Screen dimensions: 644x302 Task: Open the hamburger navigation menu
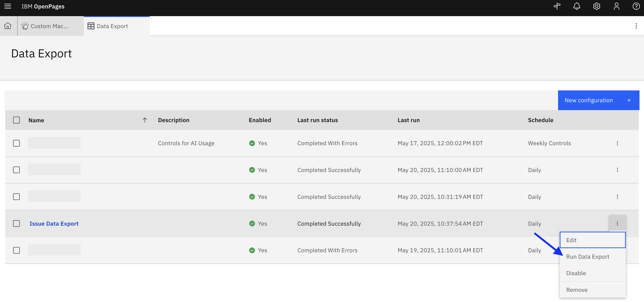(8, 6)
